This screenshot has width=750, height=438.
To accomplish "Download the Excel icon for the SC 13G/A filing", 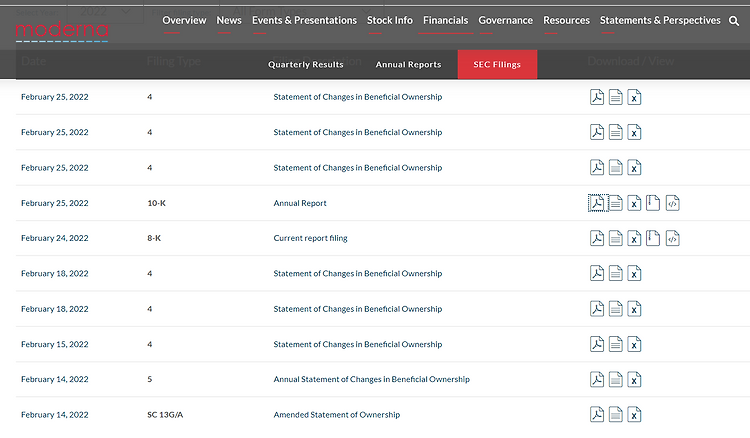I will [x=634, y=415].
